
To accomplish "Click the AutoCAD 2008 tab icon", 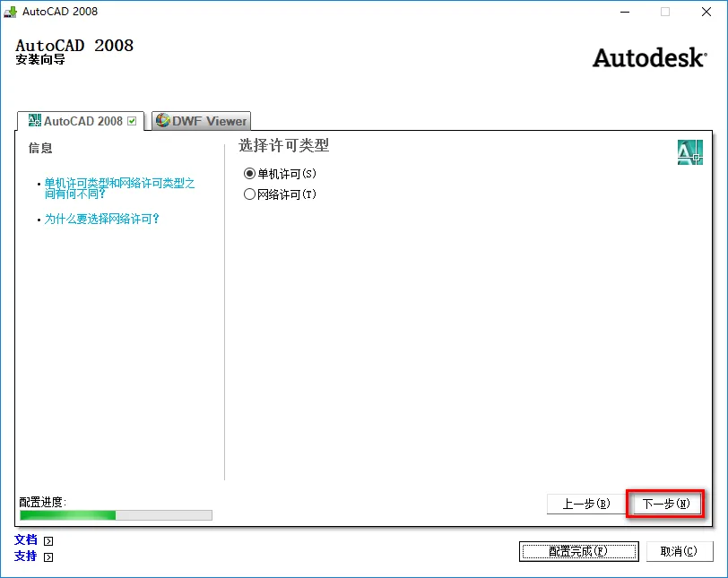I will (x=34, y=121).
